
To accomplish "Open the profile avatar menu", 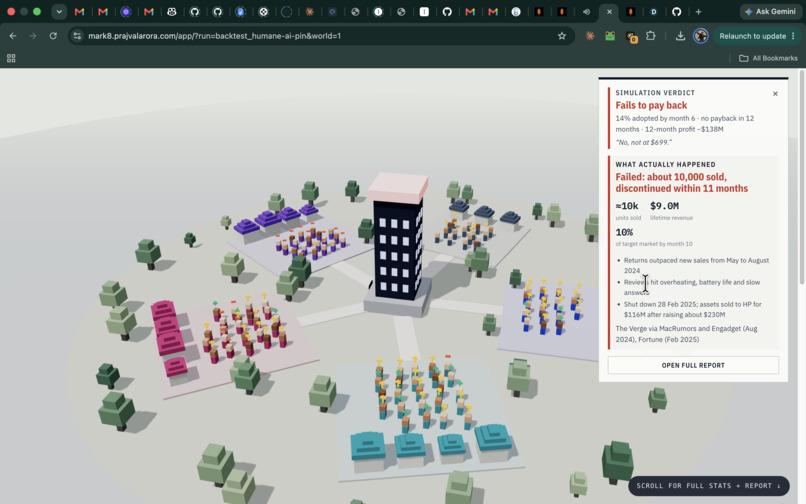I will (701, 36).
